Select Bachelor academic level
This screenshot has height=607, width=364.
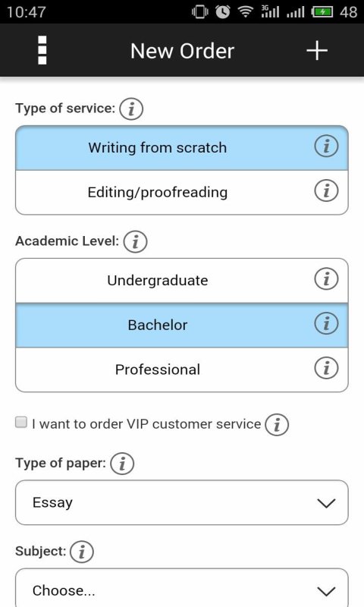click(x=182, y=326)
